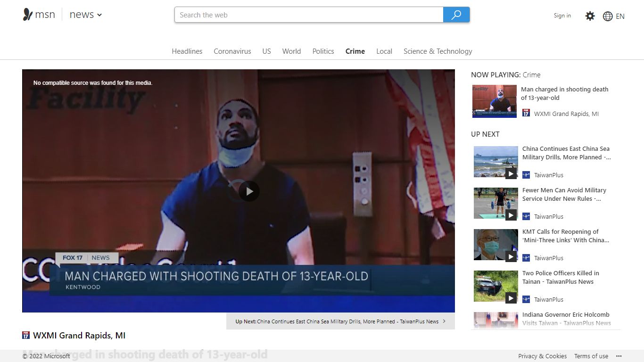Open the Two Police Officers Killed thumbnail
This screenshot has height=362, width=644.
click(x=496, y=287)
